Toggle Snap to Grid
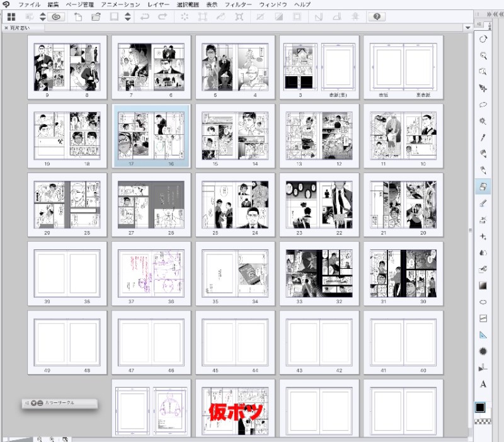This screenshot has height=442, width=504. [355, 17]
